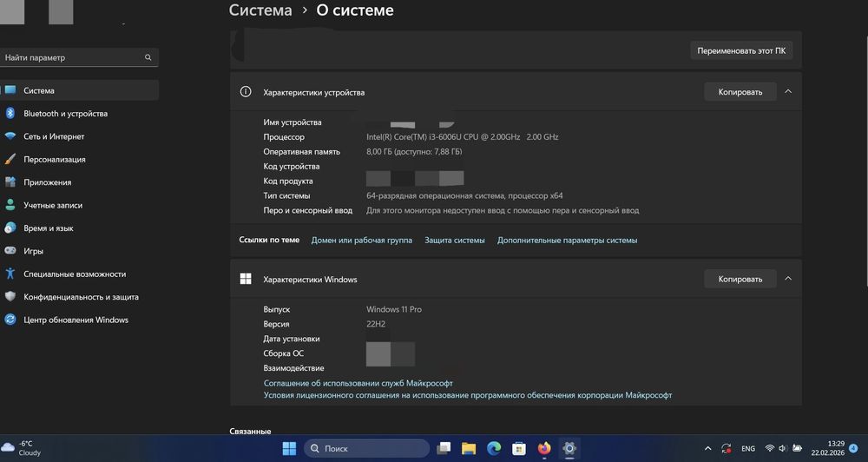Click the Учетные записи person icon
The width and height of the screenshot is (868, 462).
tap(10, 205)
